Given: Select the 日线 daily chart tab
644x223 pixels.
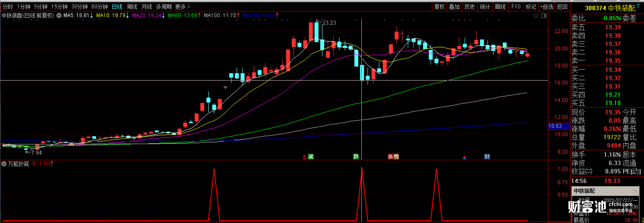Looking at the screenshot, I should 117,7.
